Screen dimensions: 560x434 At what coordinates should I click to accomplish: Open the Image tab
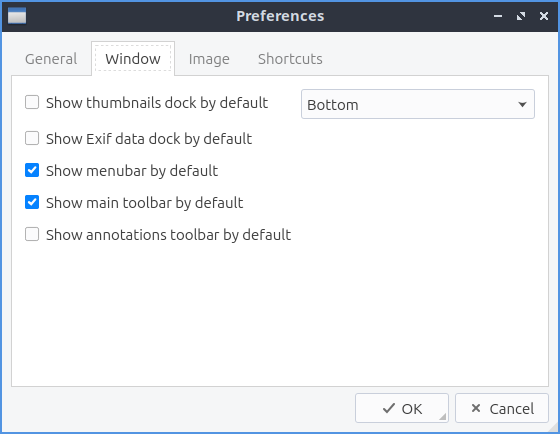209,59
